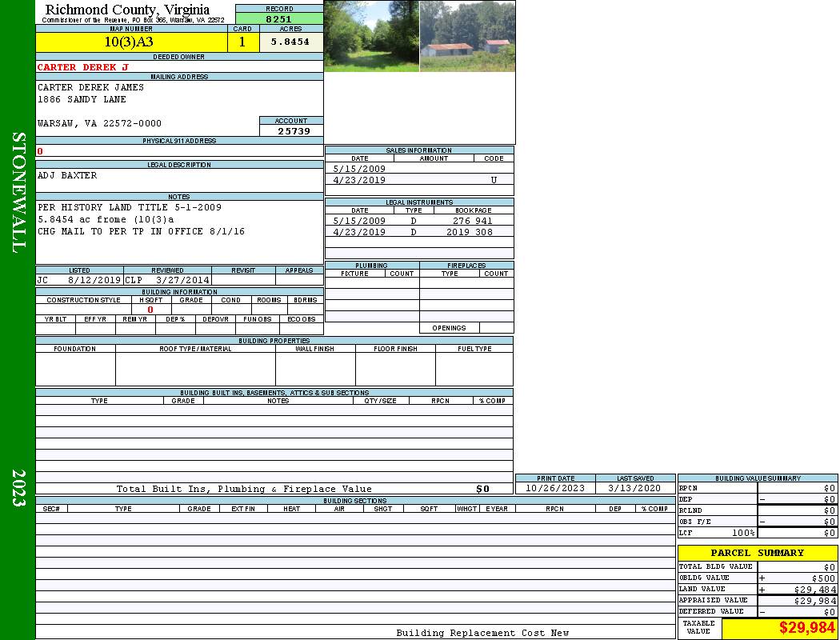The height and width of the screenshot is (640, 840).
Task: Click the right photo showing the red-roof sheds
Action: pyautogui.click(x=467, y=36)
